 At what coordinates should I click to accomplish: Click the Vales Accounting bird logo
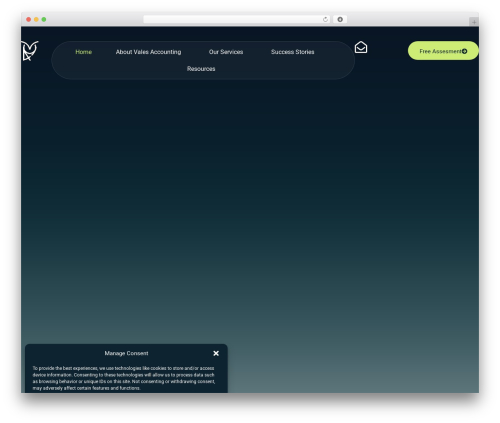click(x=30, y=51)
